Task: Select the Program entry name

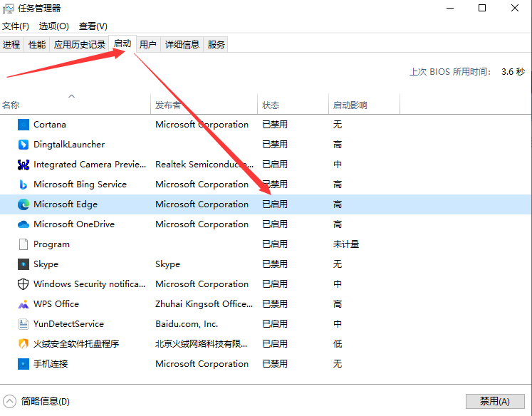Action: [51, 244]
